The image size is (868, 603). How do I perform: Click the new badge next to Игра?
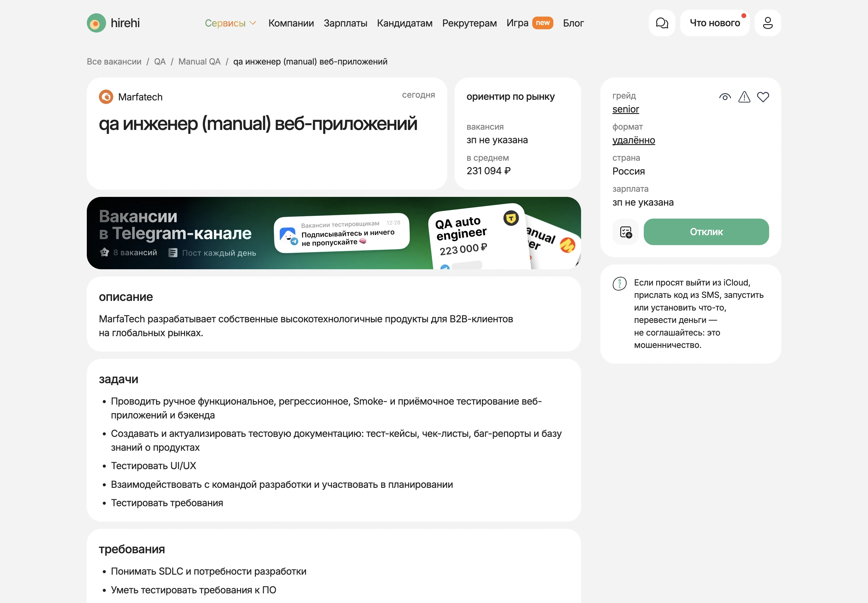[x=542, y=23]
